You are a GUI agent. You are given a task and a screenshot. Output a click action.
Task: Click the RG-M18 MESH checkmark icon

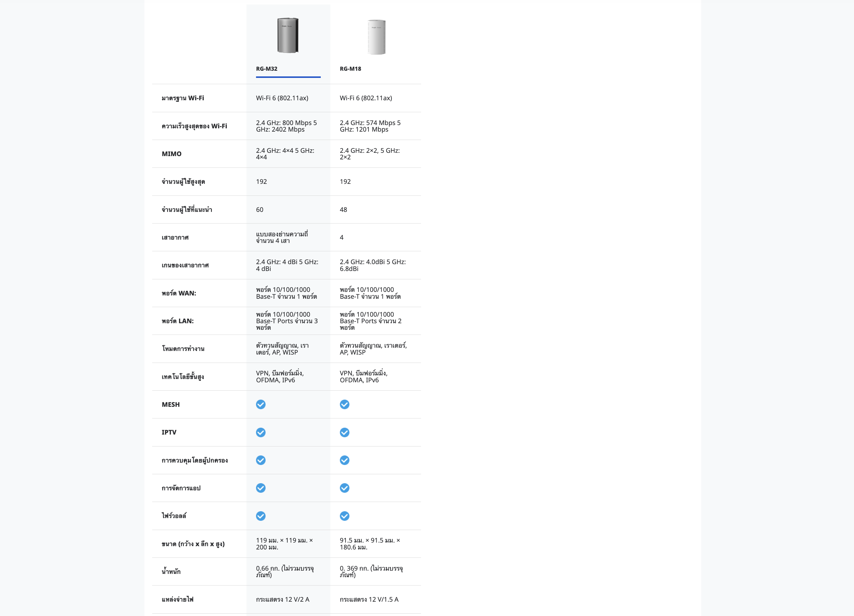344,404
